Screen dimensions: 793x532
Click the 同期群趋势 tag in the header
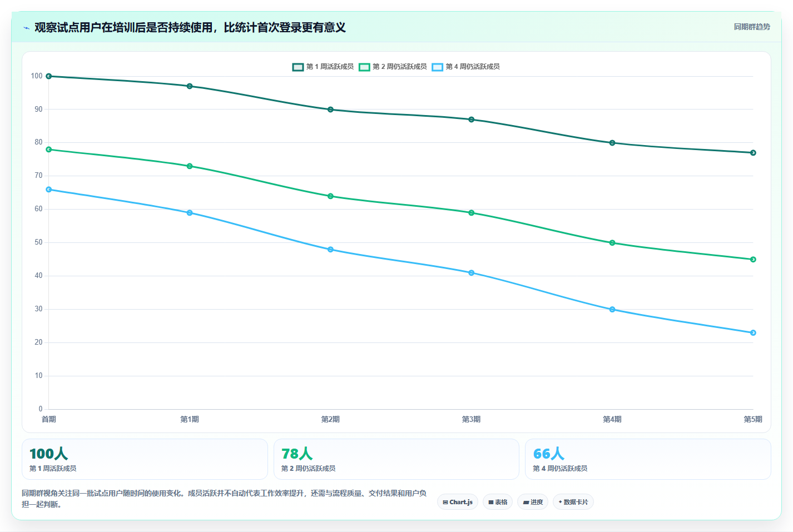tap(752, 27)
